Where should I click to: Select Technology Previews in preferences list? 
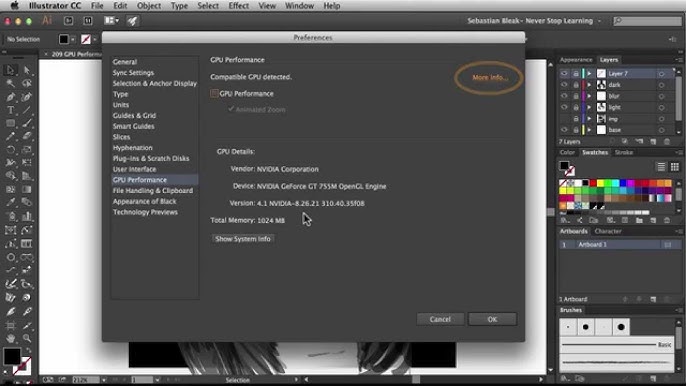[145, 212]
